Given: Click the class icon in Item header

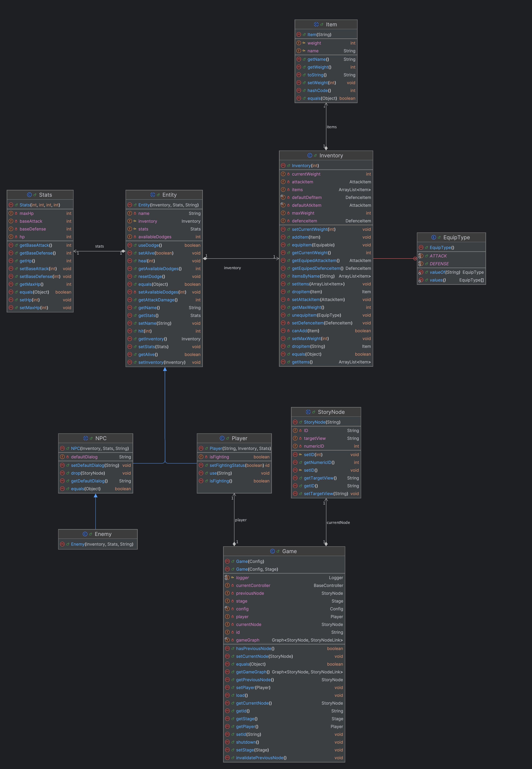Looking at the screenshot, I should 316,24.
